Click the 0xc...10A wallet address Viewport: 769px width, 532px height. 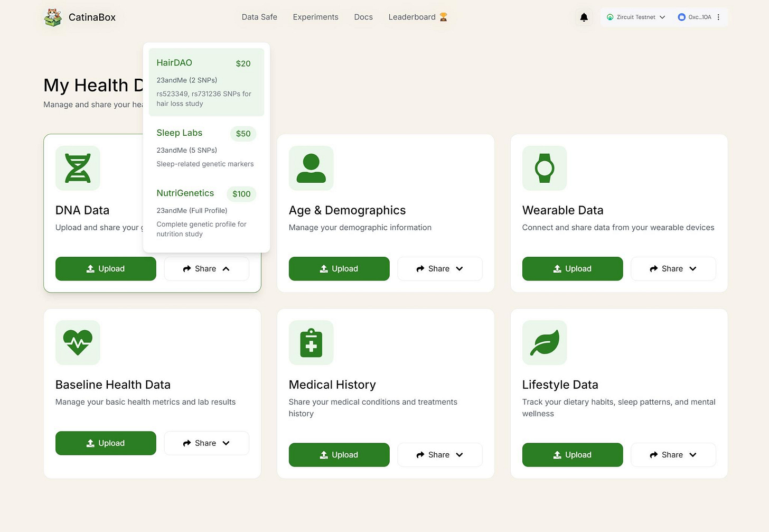(x=700, y=17)
